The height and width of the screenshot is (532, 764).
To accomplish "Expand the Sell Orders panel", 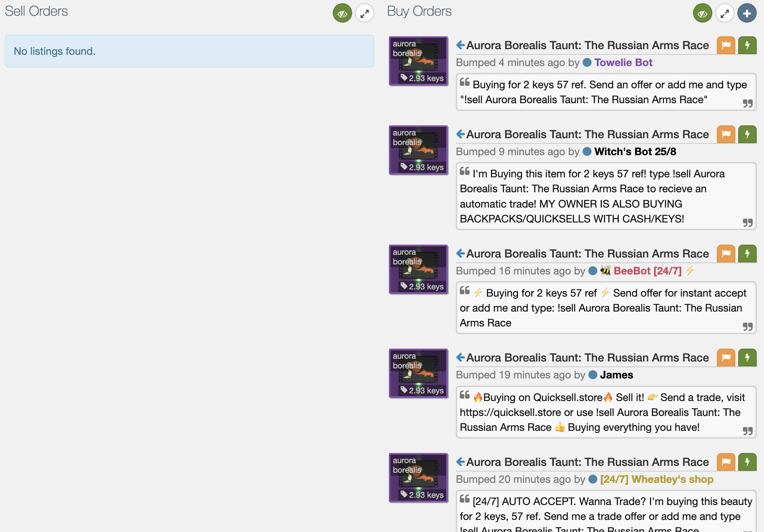I will coord(365,13).
